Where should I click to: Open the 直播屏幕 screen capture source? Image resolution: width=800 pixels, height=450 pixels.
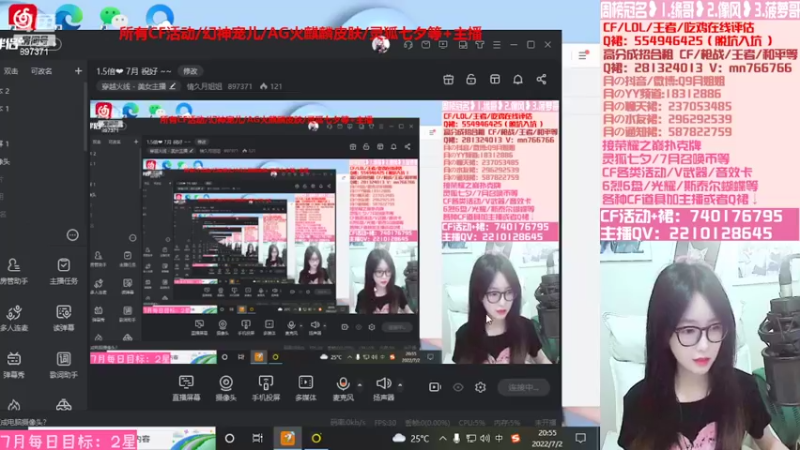[186, 388]
